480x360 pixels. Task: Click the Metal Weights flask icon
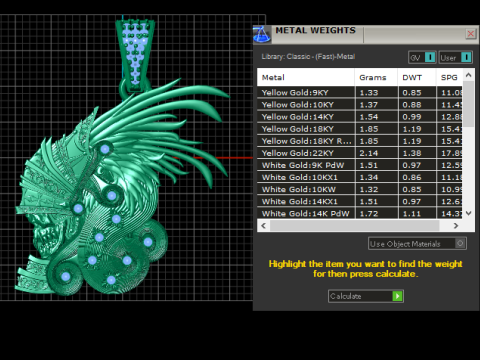tap(262, 34)
